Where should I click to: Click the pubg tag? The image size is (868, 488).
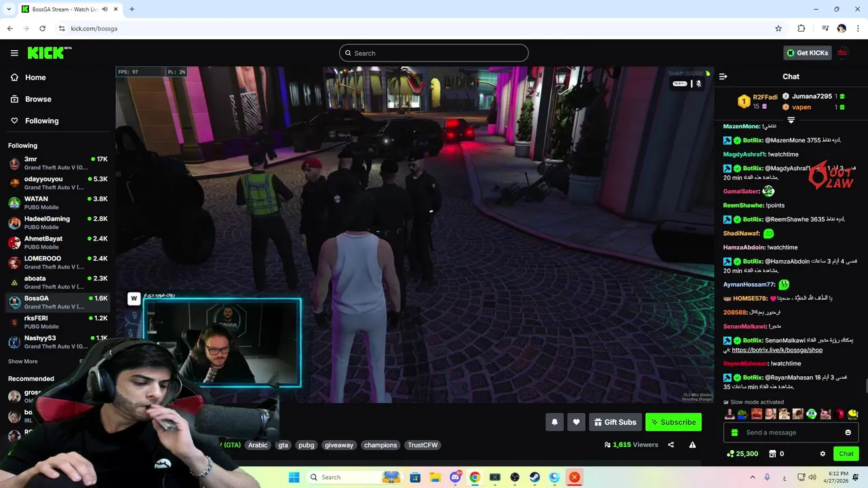tap(307, 445)
